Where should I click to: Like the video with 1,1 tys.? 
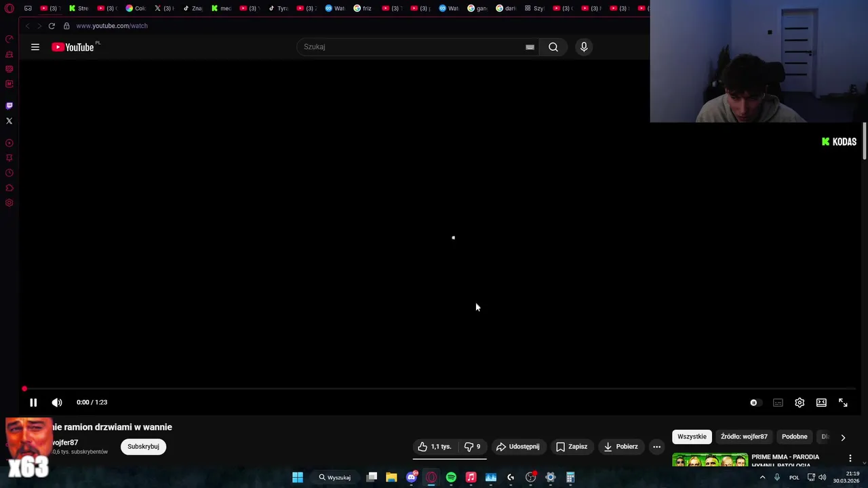click(x=435, y=447)
